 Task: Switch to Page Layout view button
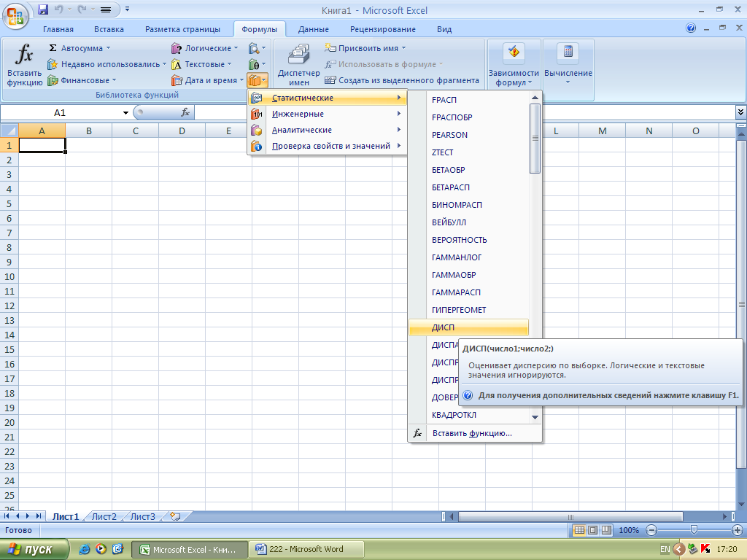(x=592, y=530)
